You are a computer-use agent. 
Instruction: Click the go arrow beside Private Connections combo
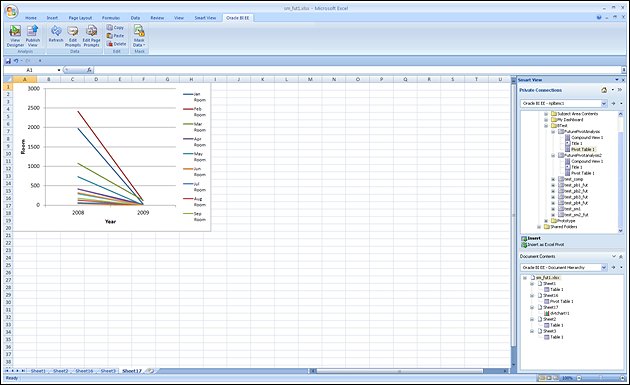pos(613,103)
